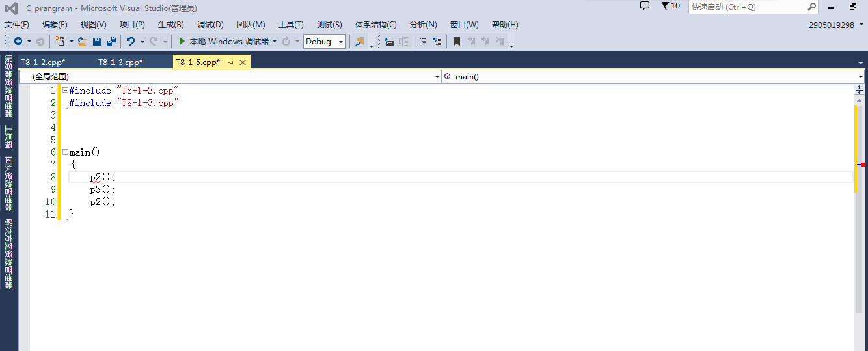Image resolution: width=868 pixels, height=351 pixels.
Task: Click the search magnifier in Quick Launch
Action: pyautogui.click(x=812, y=7)
